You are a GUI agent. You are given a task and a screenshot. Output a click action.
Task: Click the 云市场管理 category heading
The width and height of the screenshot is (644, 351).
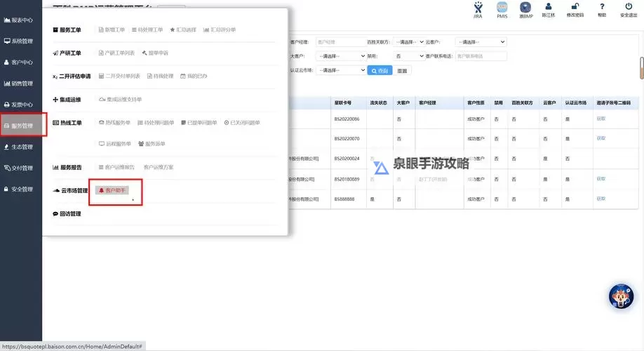click(71, 190)
